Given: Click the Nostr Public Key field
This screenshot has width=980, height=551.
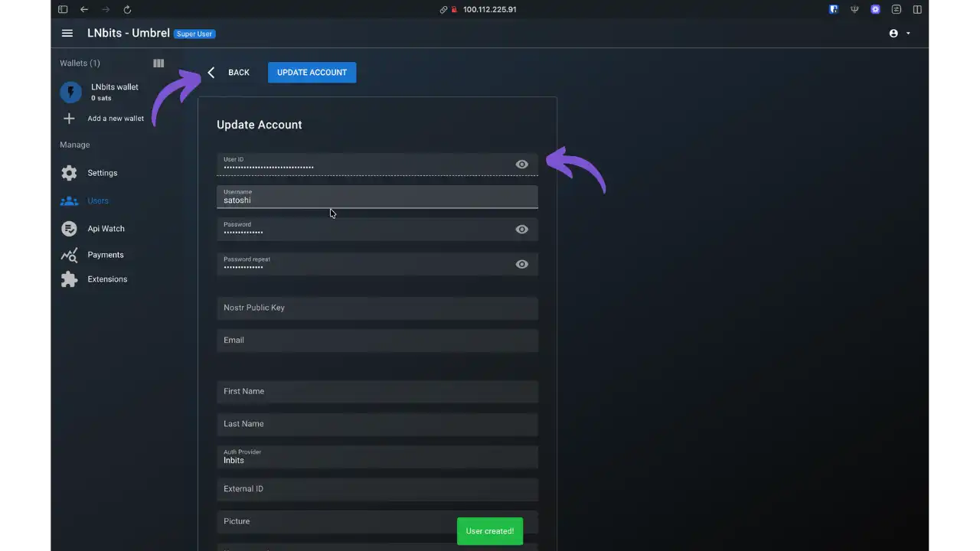Looking at the screenshot, I should click(x=377, y=308).
